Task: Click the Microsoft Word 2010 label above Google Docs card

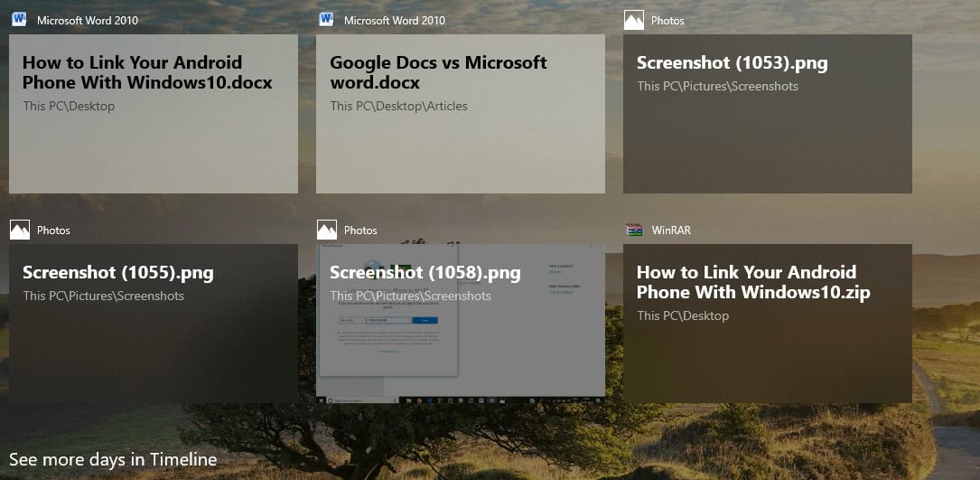Action: pyautogui.click(x=395, y=21)
